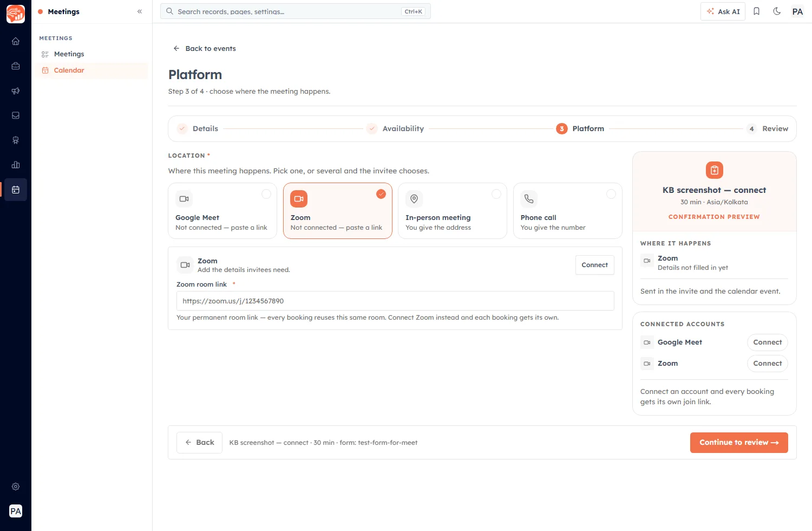The height and width of the screenshot is (531, 812).
Task: Open the PA profile menu in the top bar
Action: tap(797, 11)
